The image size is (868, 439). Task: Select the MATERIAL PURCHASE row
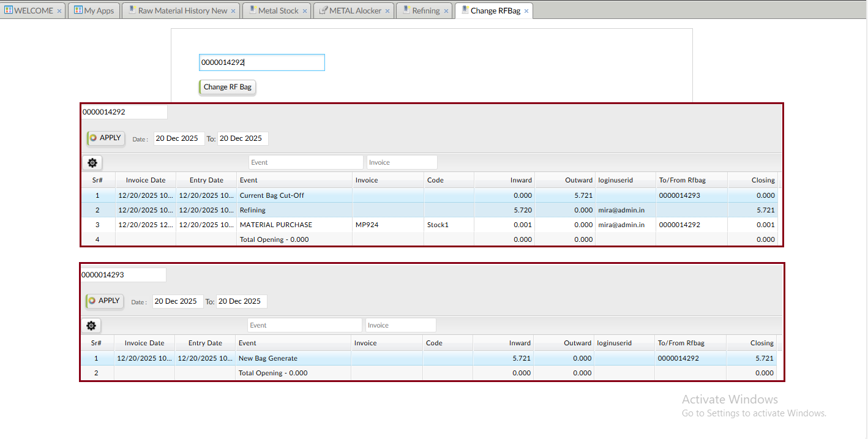(x=275, y=225)
